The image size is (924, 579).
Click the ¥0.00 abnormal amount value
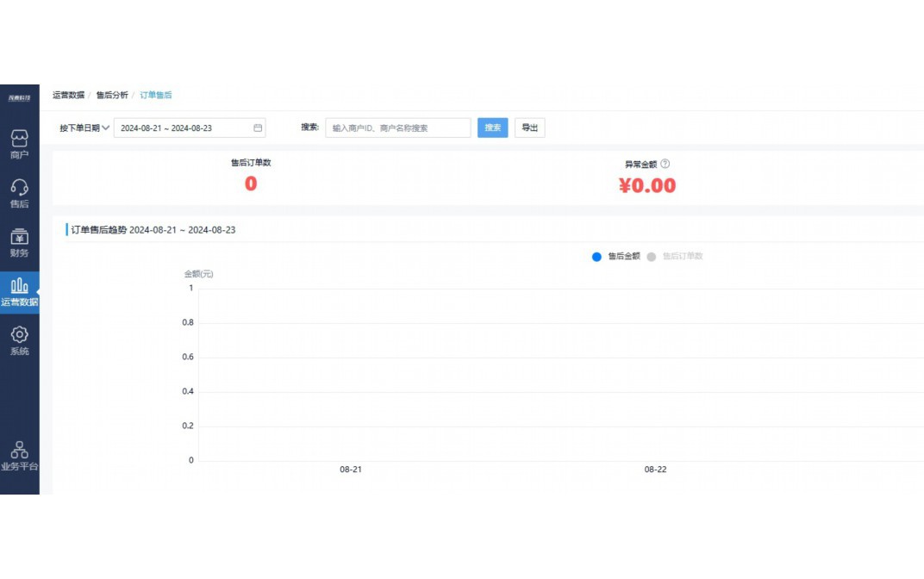click(647, 185)
